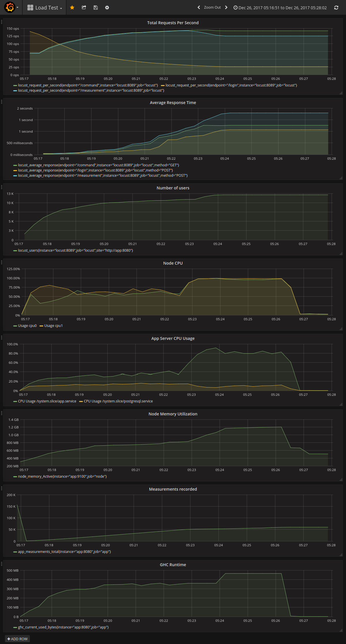This screenshot has width=346, height=644.
Task: Open Measurements recorded panel title menu
Action: tap(173, 489)
